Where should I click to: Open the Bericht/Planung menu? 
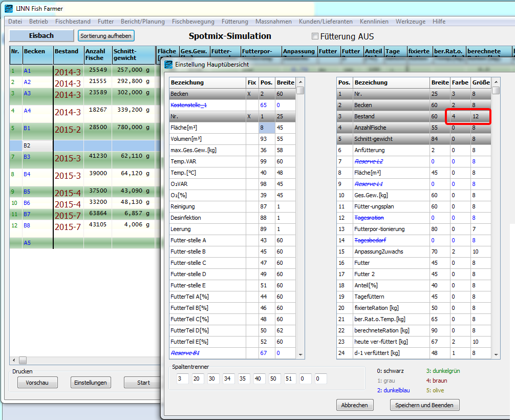(142, 22)
